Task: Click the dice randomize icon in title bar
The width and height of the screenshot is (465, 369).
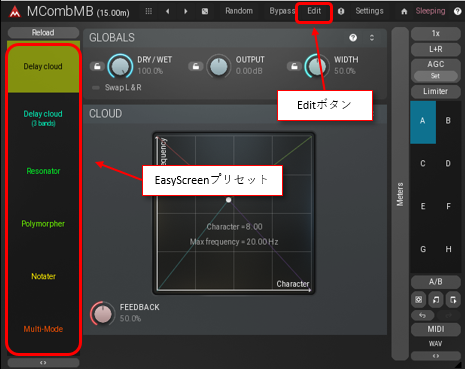Action: [x=205, y=11]
